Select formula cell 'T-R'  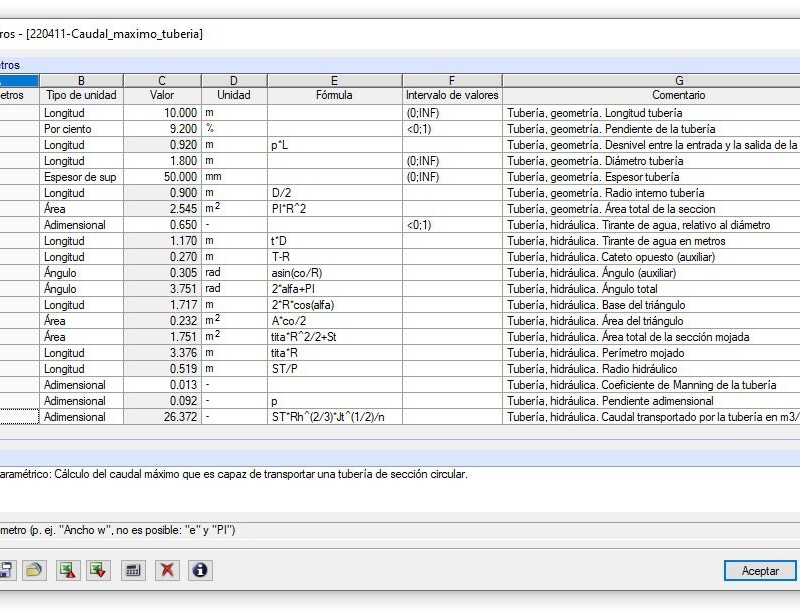click(x=335, y=257)
